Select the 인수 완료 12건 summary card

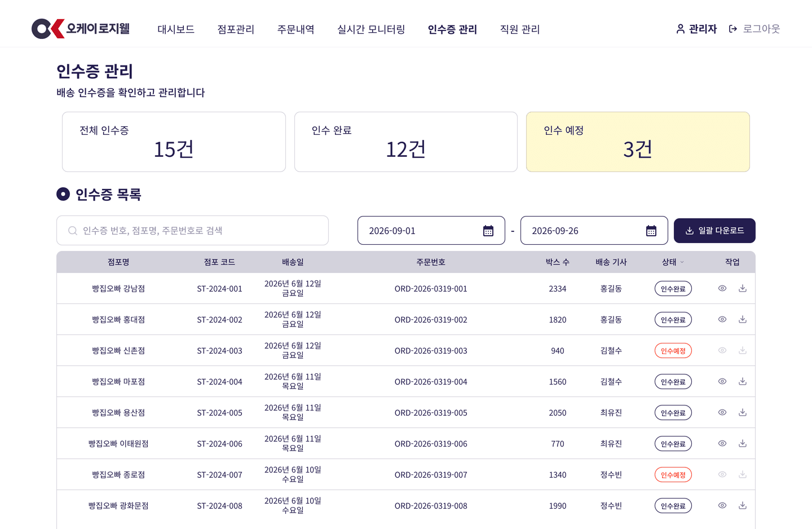[406, 142]
